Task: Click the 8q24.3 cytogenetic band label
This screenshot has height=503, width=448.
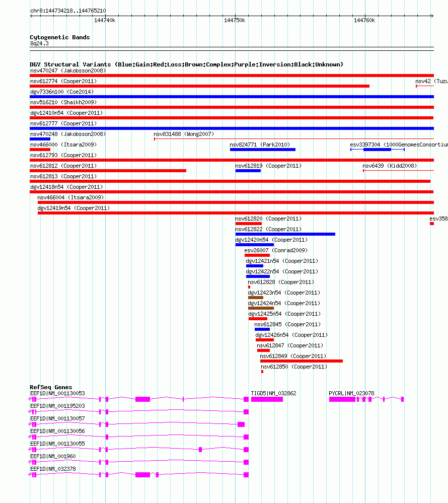Action: (x=39, y=44)
